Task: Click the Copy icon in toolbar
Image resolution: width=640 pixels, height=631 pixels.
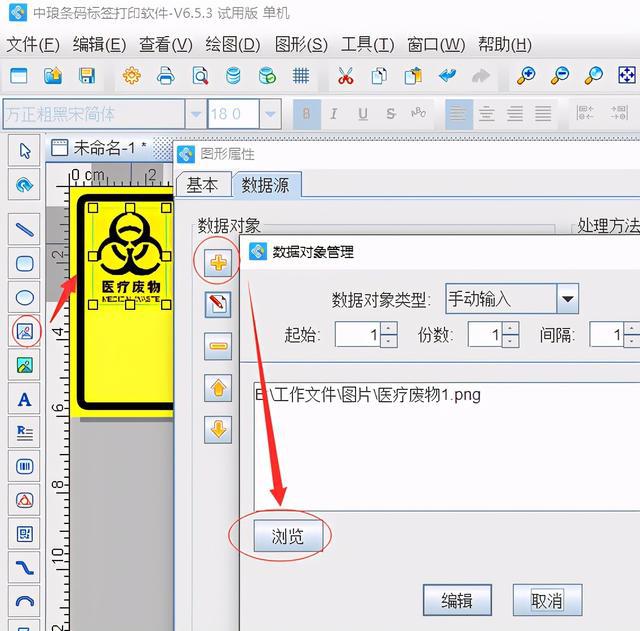Action: coord(379,76)
